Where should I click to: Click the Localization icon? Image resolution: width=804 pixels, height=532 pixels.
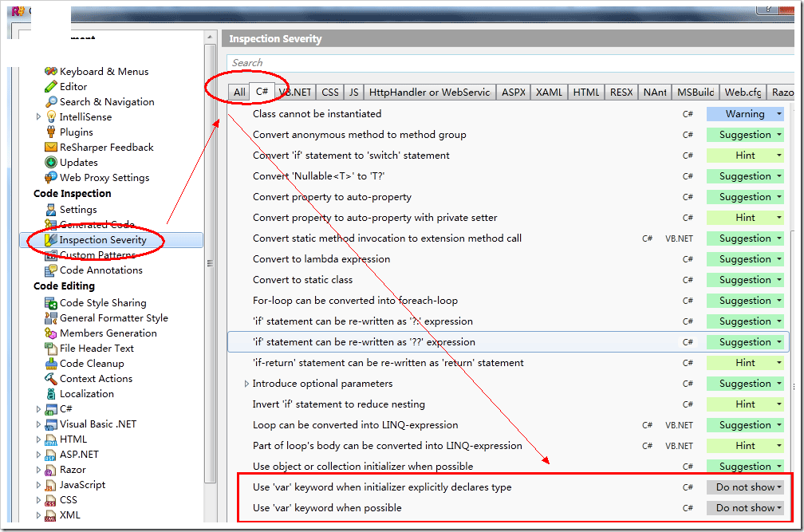click(51, 394)
